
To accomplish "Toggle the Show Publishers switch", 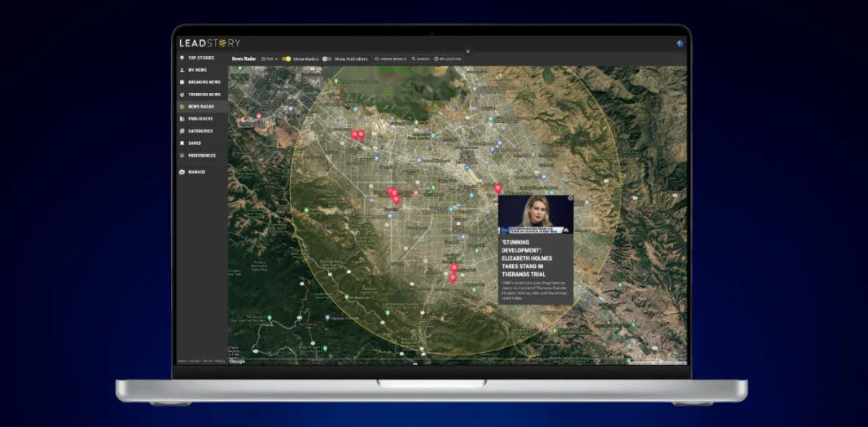I will pos(327,59).
